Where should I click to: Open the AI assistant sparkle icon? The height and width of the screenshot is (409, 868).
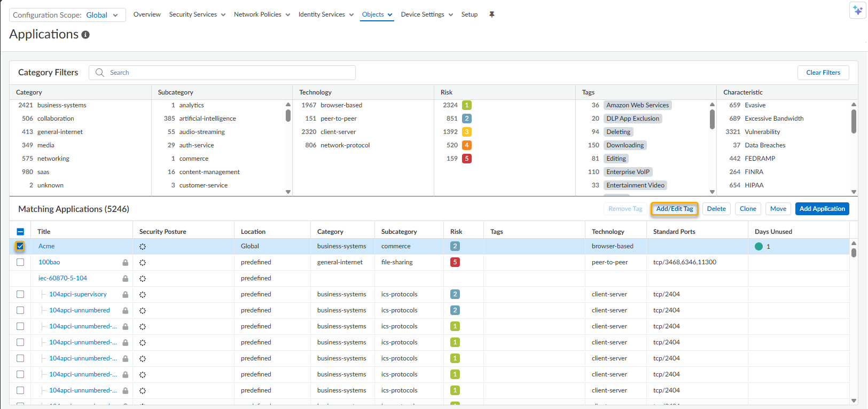pyautogui.click(x=857, y=10)
